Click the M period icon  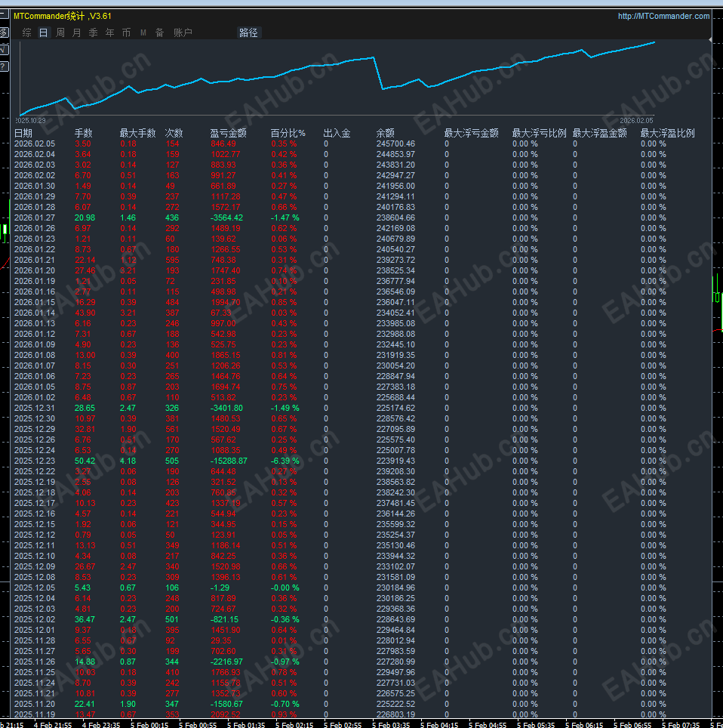click(x=143, y=32)
